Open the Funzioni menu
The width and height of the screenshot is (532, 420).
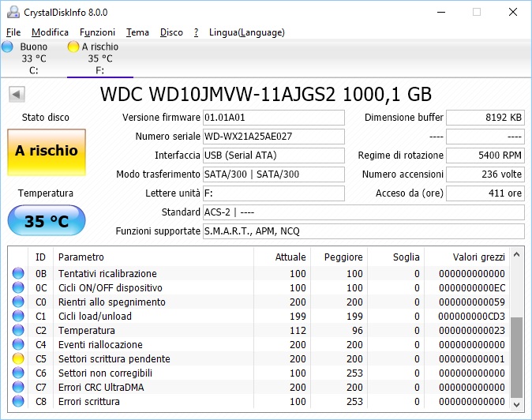[97, 32]
